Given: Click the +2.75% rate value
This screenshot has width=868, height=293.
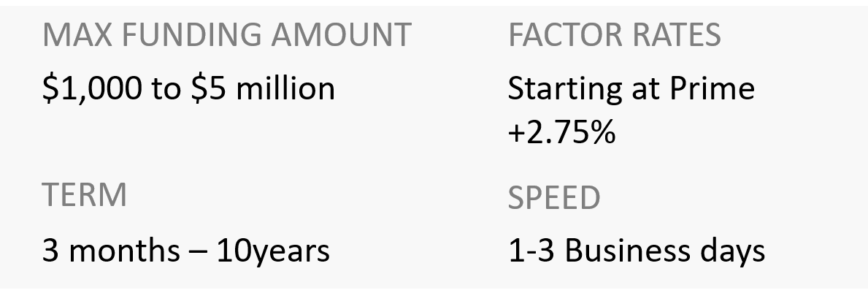Looking at the screenshot, I should pos(561,133).
